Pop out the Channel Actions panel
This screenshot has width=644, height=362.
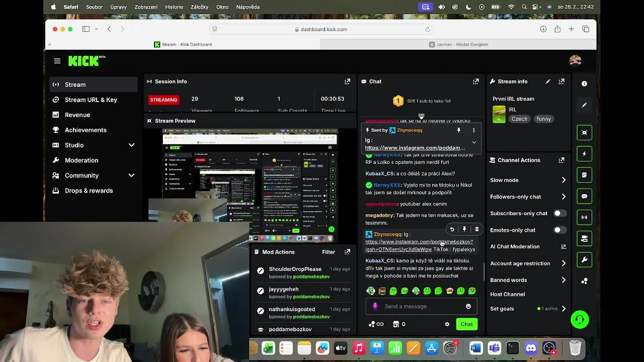561,160
